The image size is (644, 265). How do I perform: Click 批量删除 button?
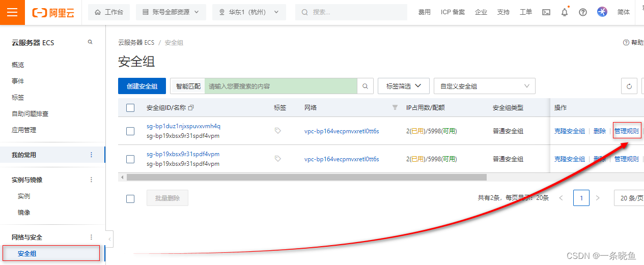(167, 198)
